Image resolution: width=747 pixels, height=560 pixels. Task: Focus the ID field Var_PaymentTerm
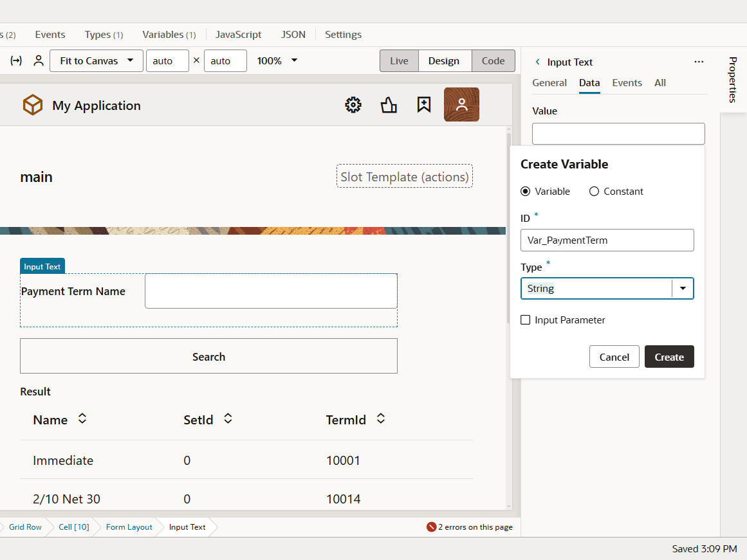607,240
